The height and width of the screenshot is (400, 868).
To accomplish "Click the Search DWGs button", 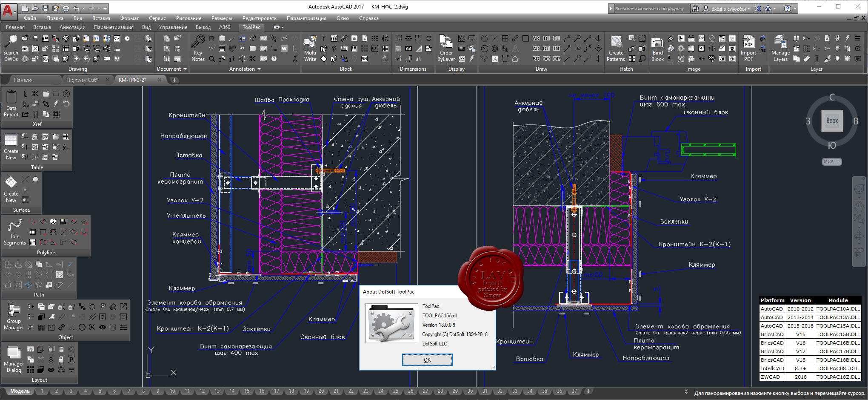I will pos(11,48).
